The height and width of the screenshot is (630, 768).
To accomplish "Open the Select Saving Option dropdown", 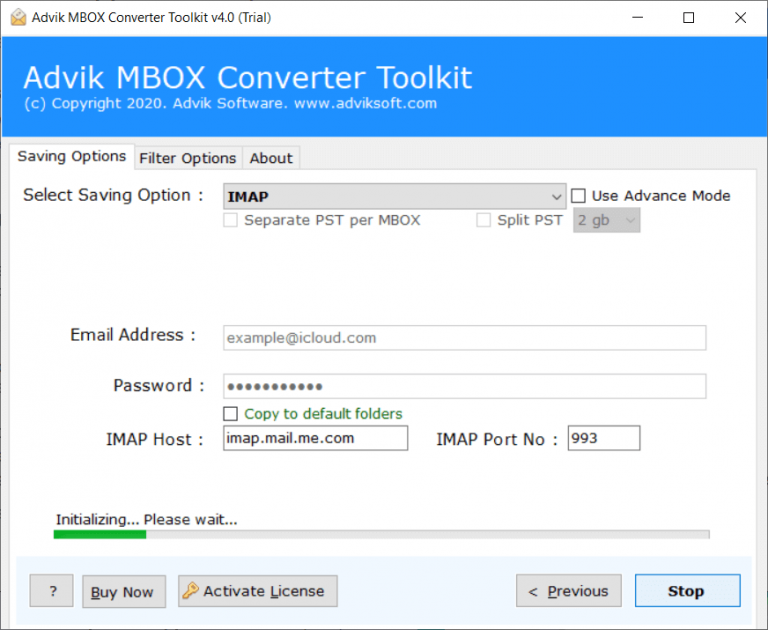I will coord(394,196).
